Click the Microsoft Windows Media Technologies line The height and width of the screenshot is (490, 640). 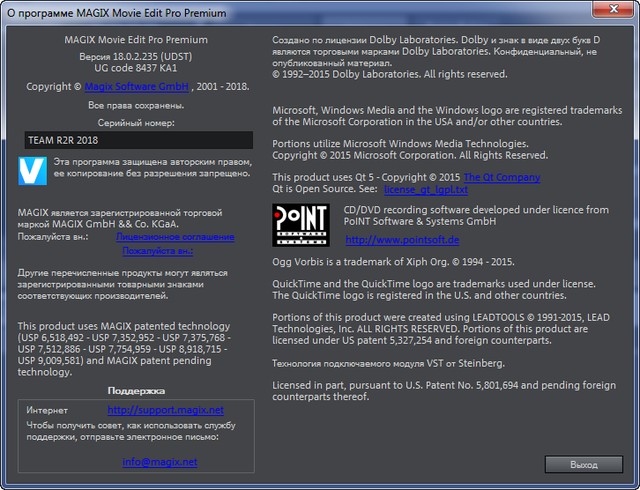tap(400, 144)
